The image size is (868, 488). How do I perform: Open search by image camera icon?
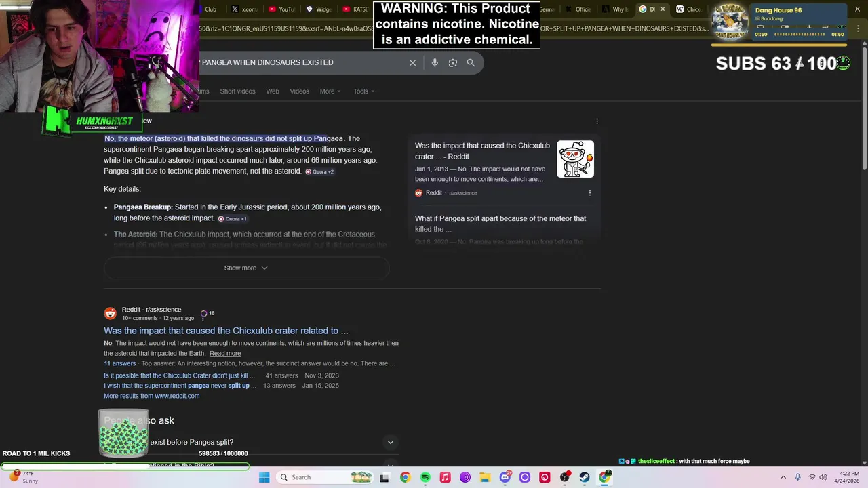click(452, 62)
